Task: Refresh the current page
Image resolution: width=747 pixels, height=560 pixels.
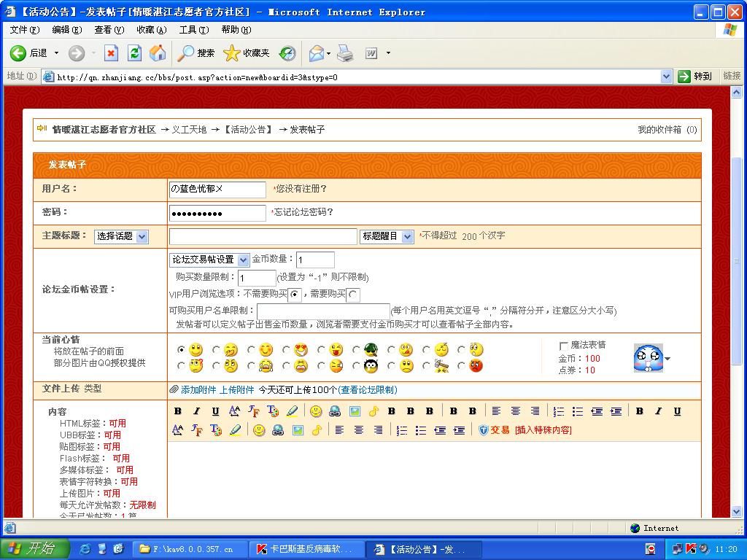Action: click(134, 53)
